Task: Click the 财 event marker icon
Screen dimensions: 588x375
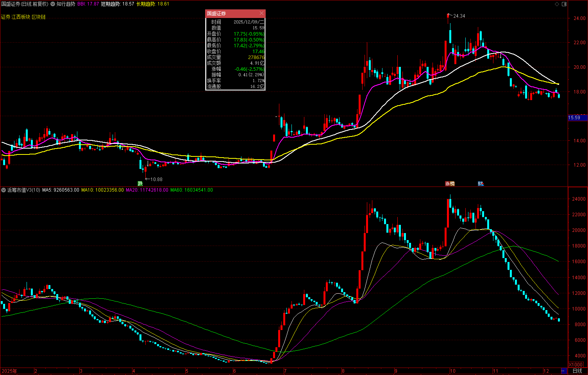Action: tap(481, 183)
